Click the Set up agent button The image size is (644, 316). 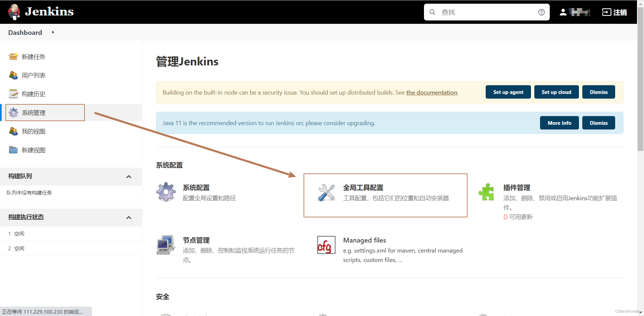pos(508,92)
